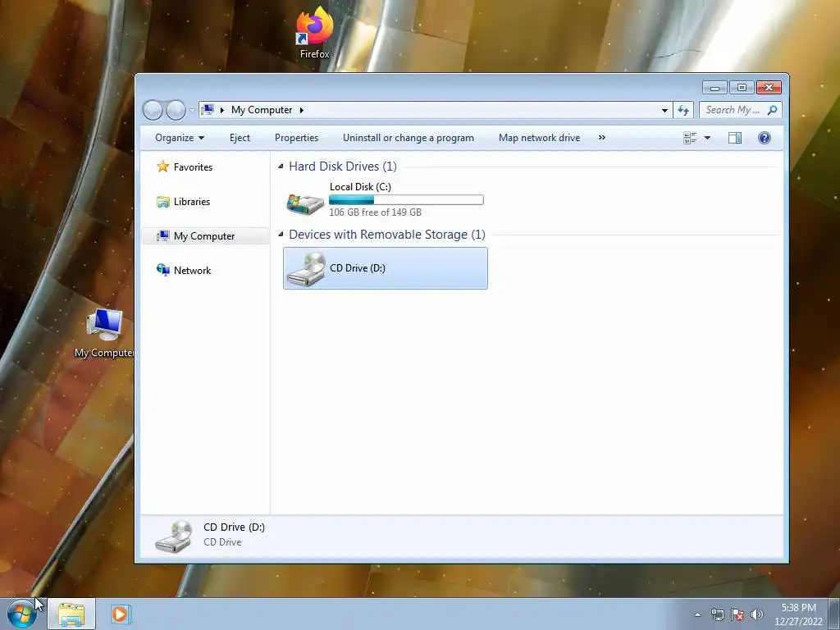Show hidden tray icons arrow

click(x=697, y=614)
